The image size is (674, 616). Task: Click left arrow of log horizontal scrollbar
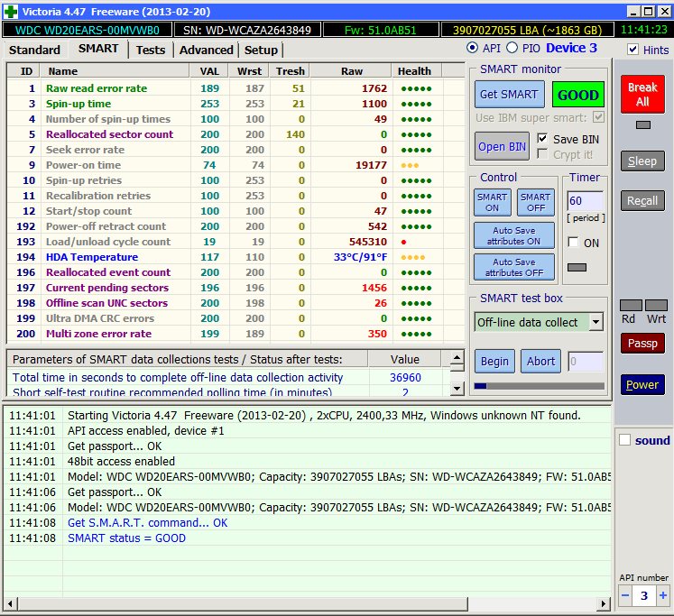tap(10, 603)
